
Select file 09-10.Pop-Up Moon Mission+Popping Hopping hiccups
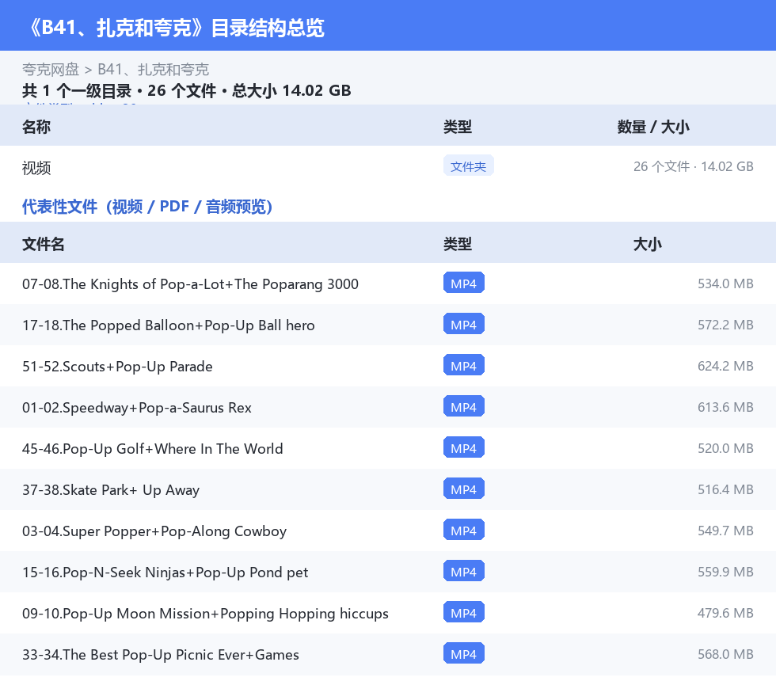pos(205,613)
